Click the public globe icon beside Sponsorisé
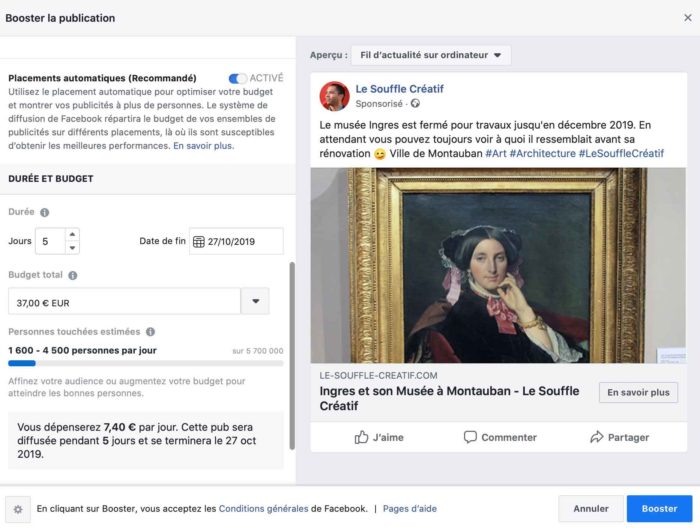 pyautogui.click(x=415, y=104)
